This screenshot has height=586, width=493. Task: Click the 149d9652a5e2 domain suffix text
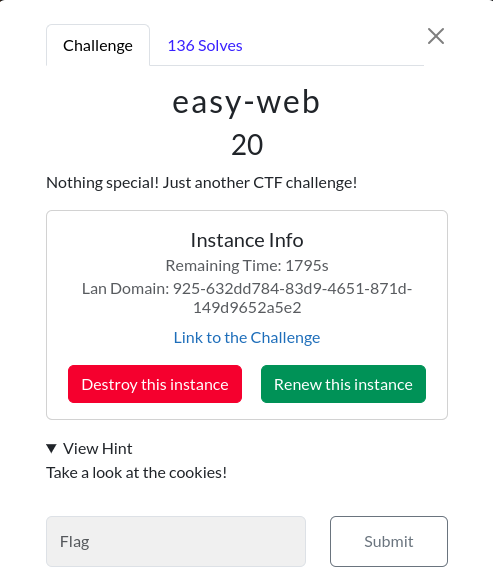click(247, 308)
